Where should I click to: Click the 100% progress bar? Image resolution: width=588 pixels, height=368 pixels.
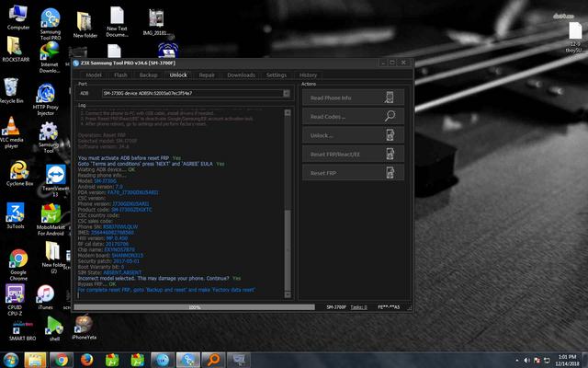pos(194,307)
